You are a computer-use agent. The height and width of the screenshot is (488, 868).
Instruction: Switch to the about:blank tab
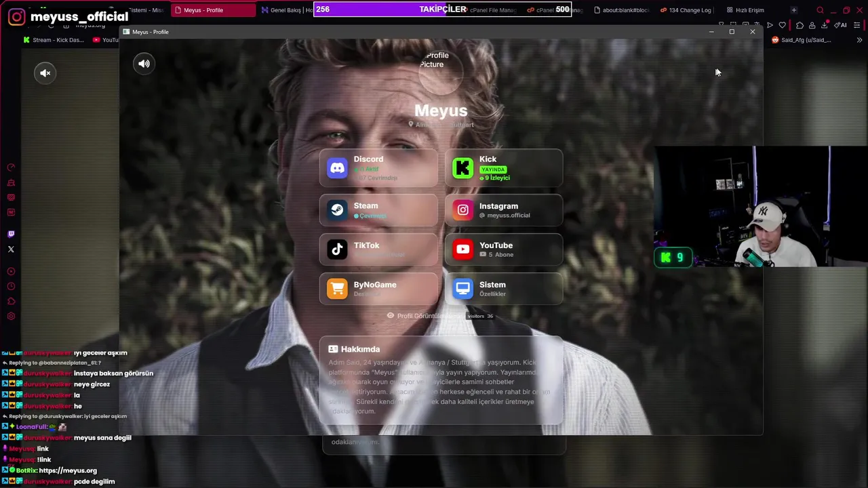[x=621, y=10]
